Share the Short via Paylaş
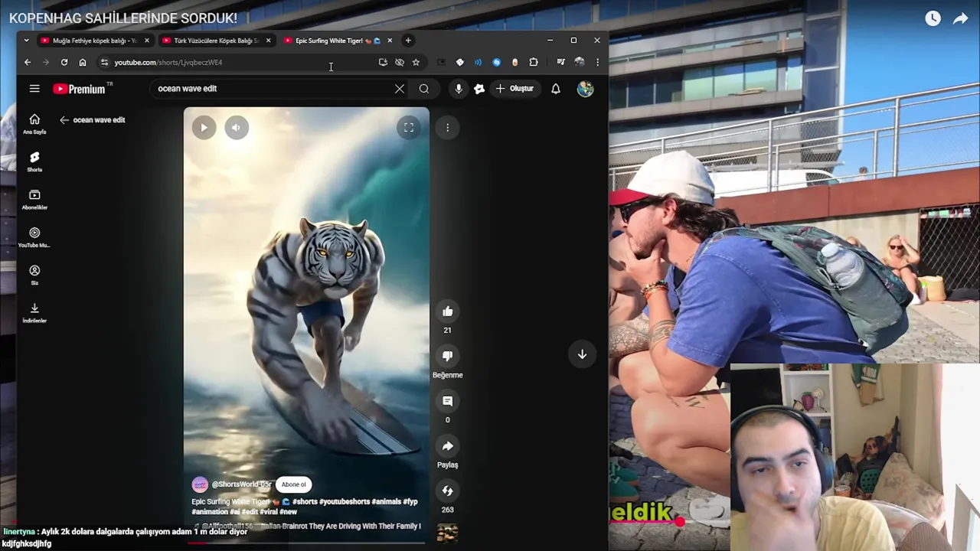 [448, 446]
